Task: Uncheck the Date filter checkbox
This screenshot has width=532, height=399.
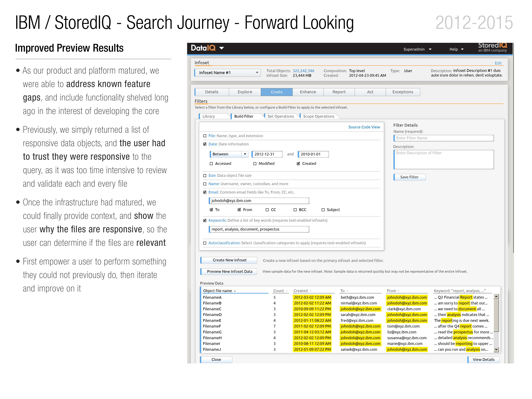Action: click(x=205, y=144)
